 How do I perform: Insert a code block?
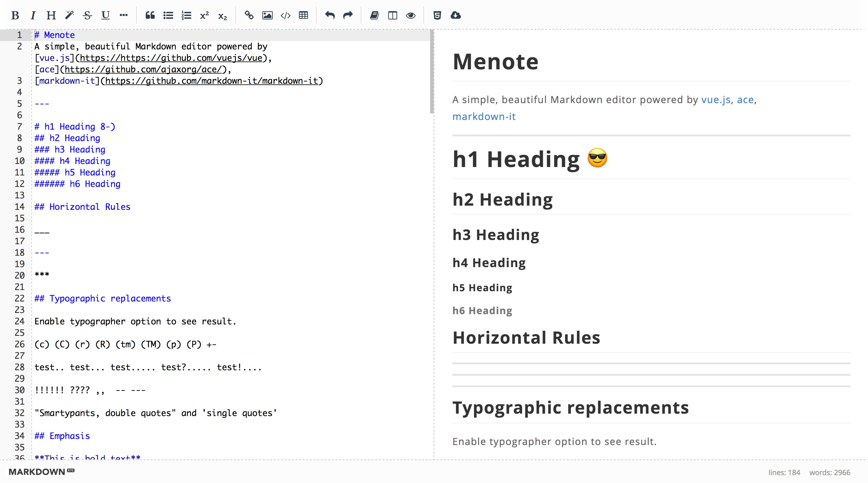tap(285, 15)
